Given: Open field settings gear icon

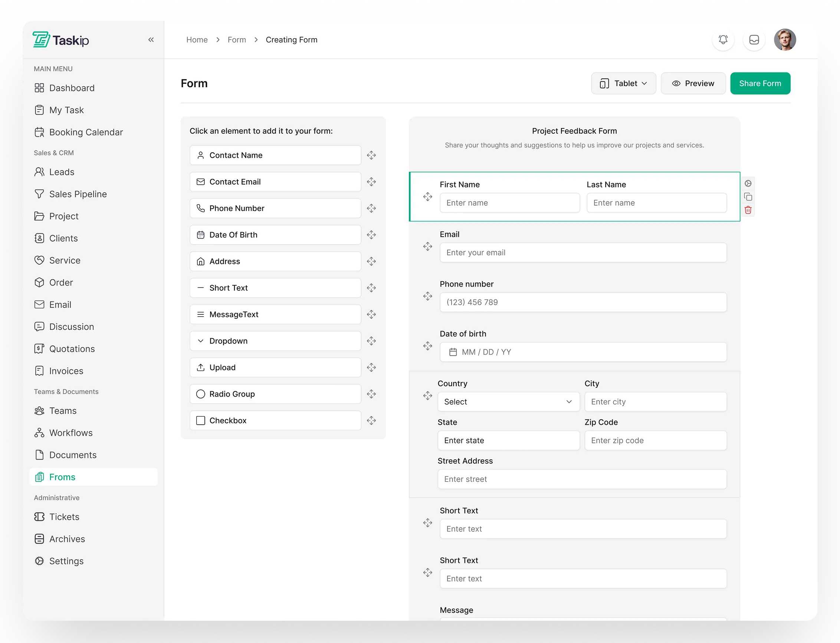Looking at the screenshot, I should 748,184.
